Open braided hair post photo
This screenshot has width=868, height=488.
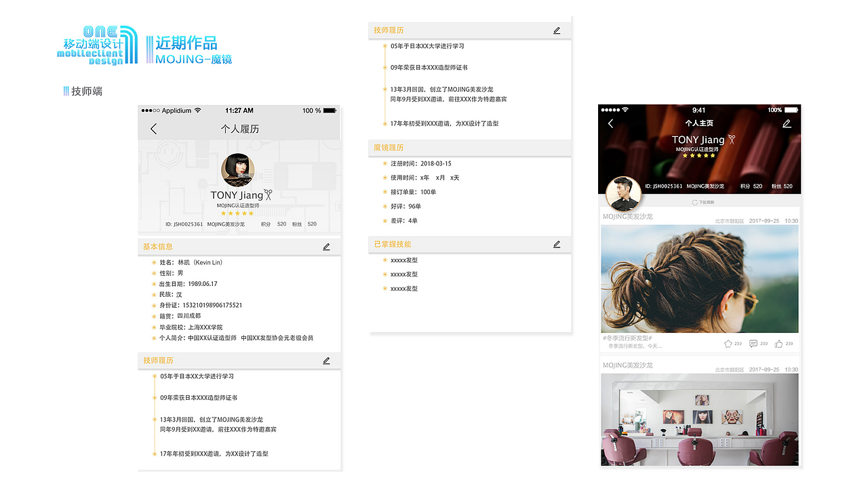click(x=700, y=279)
